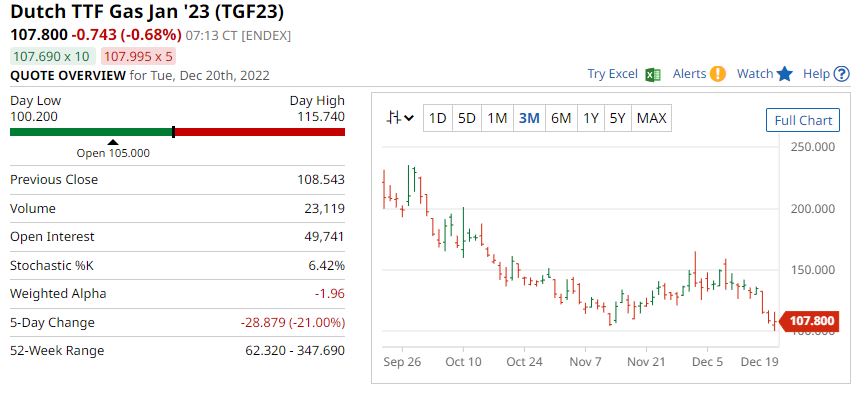Viewport: 865px width, 404px height.
Task: Click the Excel spreadsheet icon
Action: coord(652,74)
